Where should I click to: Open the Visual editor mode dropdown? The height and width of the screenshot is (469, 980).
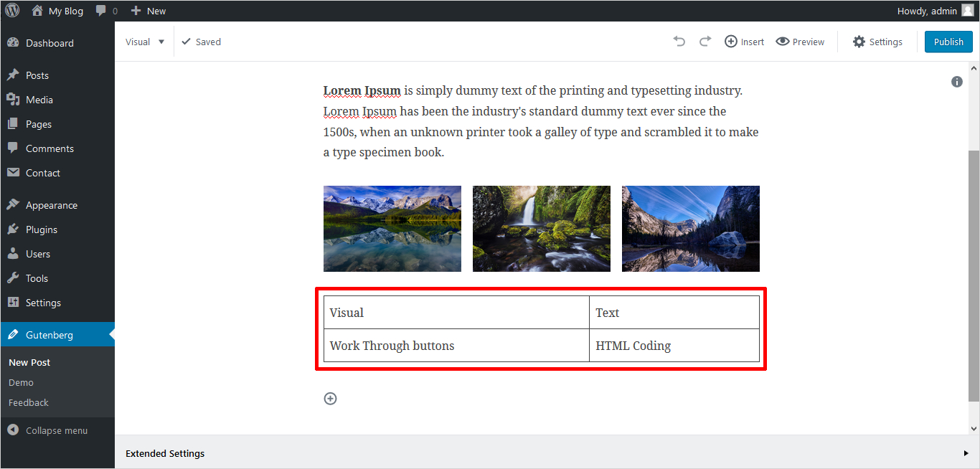click(x=145, y=42)
